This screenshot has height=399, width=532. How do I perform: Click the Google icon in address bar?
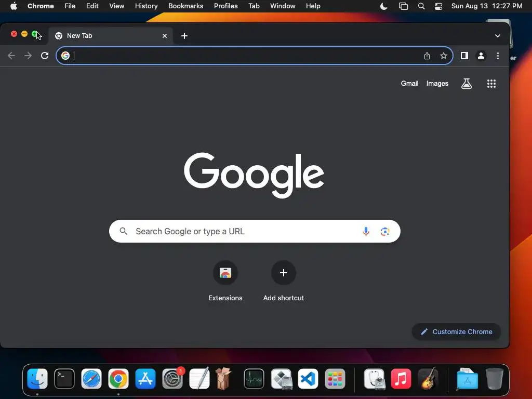click(65, 55)
